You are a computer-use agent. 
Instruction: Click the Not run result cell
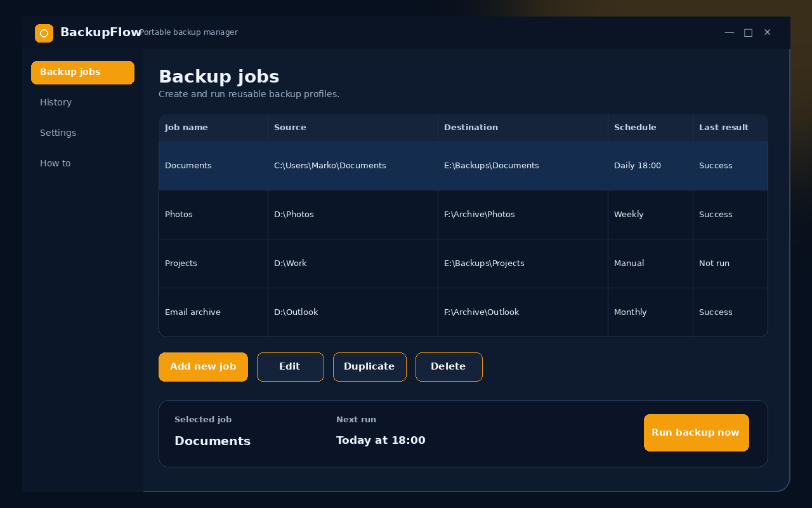tap(730, 264)
